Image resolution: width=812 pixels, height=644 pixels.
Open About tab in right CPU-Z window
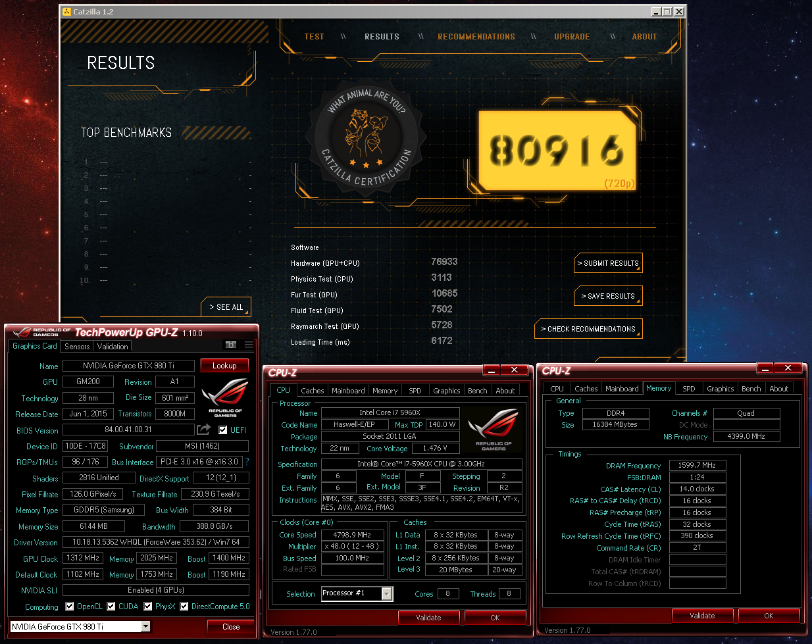pos(779,389)
